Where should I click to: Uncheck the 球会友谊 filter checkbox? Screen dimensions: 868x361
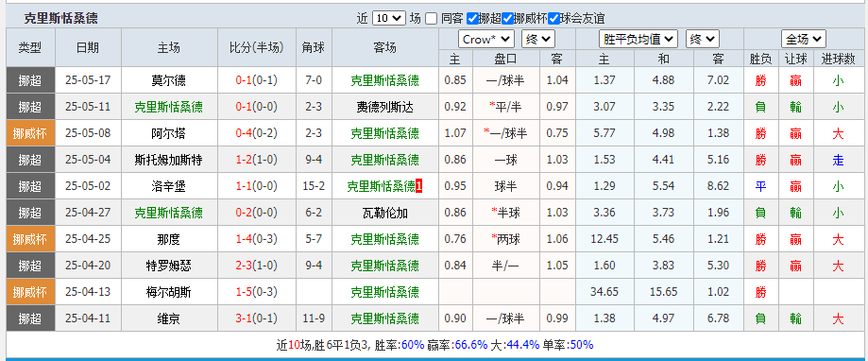click(553, 18)
